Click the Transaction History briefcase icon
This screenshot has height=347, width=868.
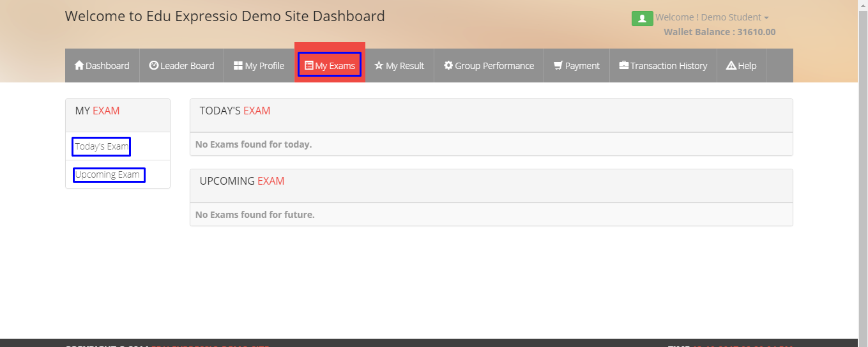(x=624, y=65)
